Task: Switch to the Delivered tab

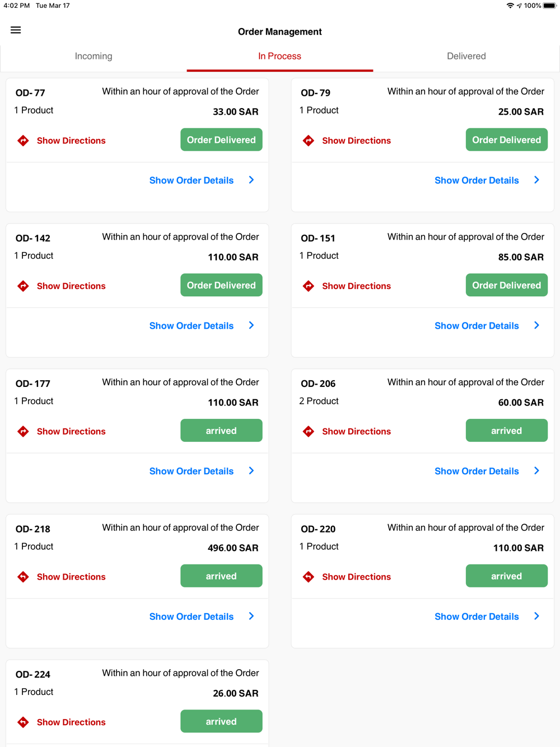Action: pyautogui.click(x=466, y=56)
